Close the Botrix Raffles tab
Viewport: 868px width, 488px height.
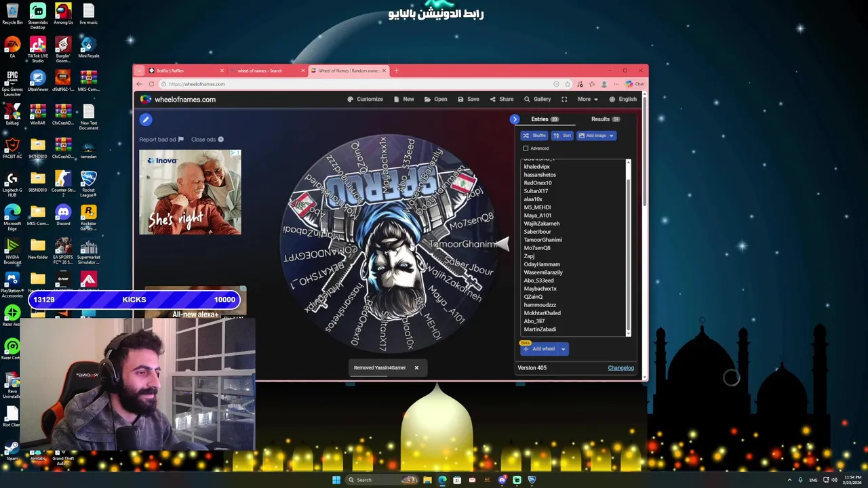coord(222,70)
